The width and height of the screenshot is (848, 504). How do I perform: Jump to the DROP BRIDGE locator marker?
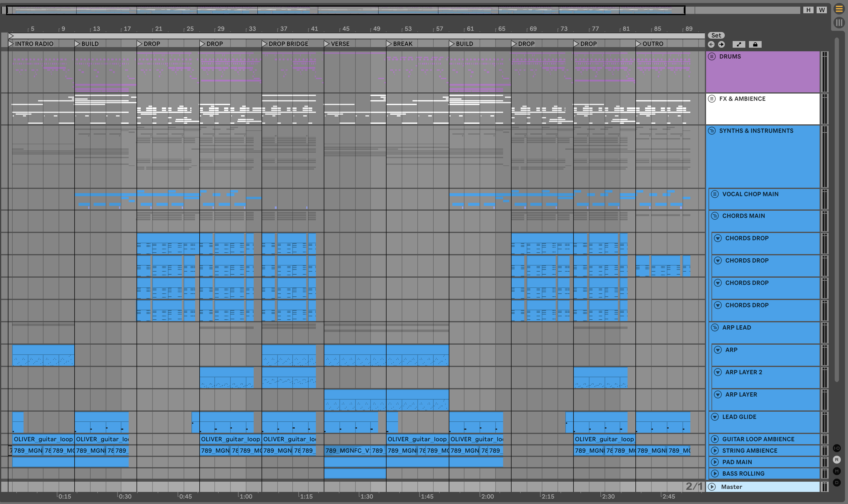265,44
